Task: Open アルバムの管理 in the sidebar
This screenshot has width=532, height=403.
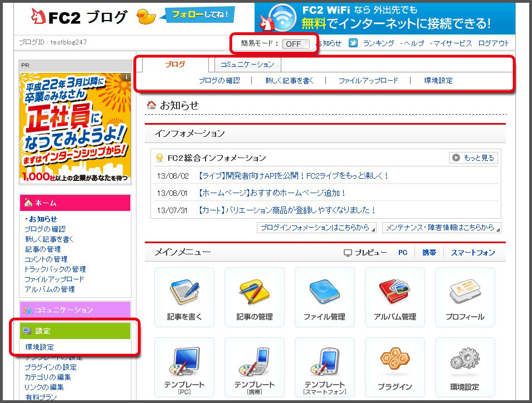Action: click(50, 289)
